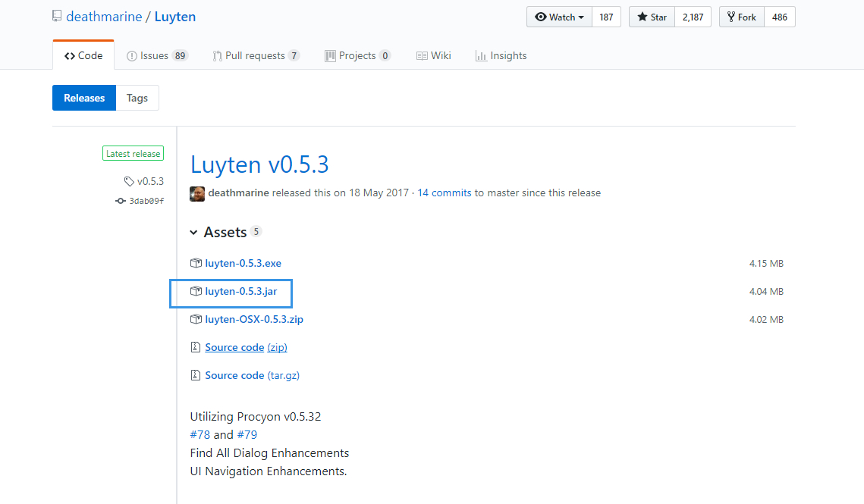Screen dimensions: 864x504
Task: Open issue #78 link
Action: coord(200,434)
